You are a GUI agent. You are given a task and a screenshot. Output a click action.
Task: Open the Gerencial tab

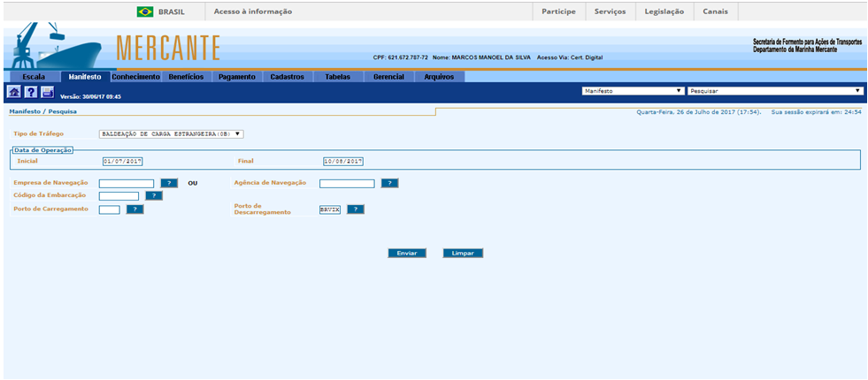[x=388, y=77]
